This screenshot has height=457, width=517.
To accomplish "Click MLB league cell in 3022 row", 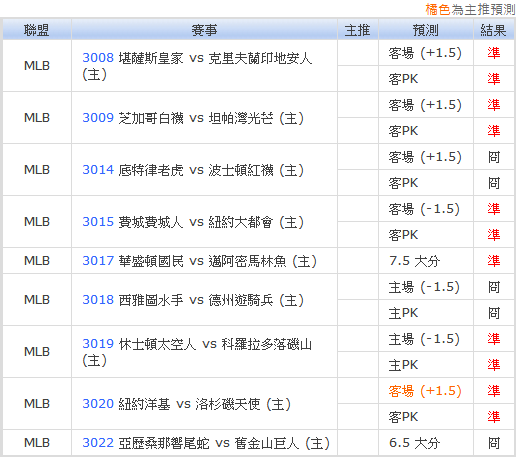I will 37,443.
